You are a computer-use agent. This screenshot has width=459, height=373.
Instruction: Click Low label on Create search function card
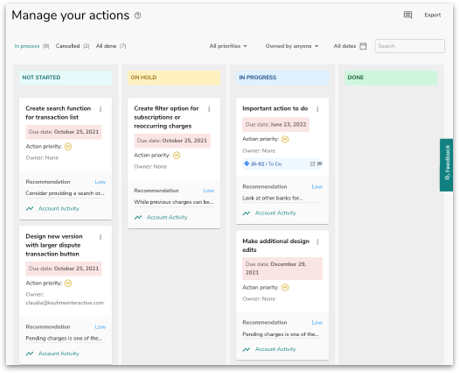click(x=100, y=182)
